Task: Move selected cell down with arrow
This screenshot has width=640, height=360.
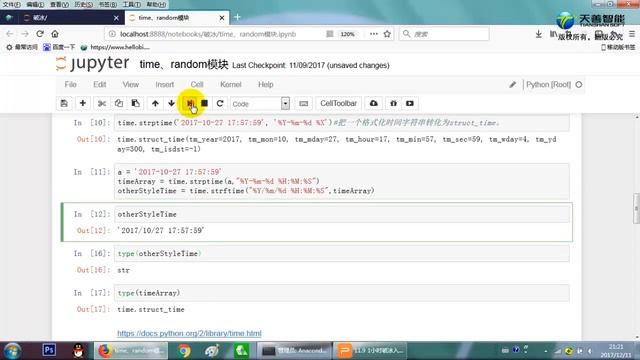Action: (171, 104)
